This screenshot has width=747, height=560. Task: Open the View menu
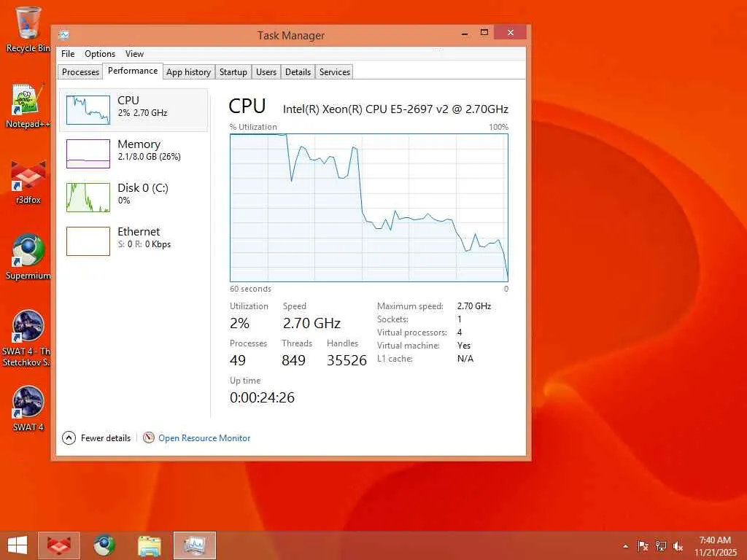coord(134,54)
